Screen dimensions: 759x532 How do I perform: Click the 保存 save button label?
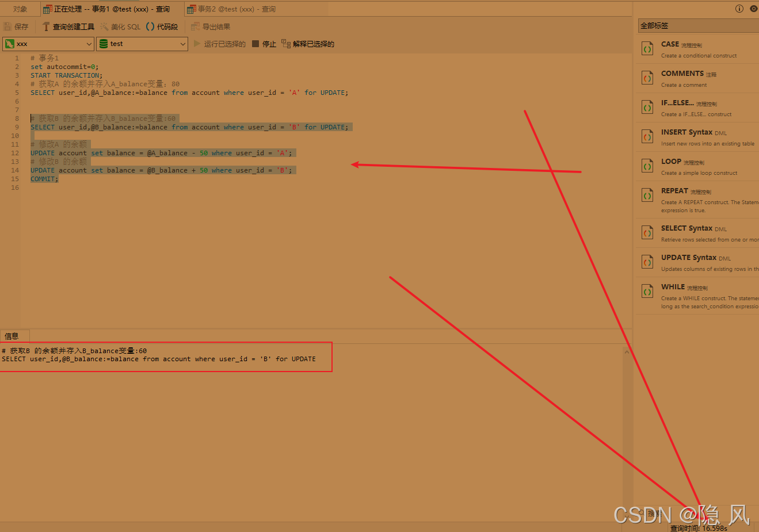[21, 26]
